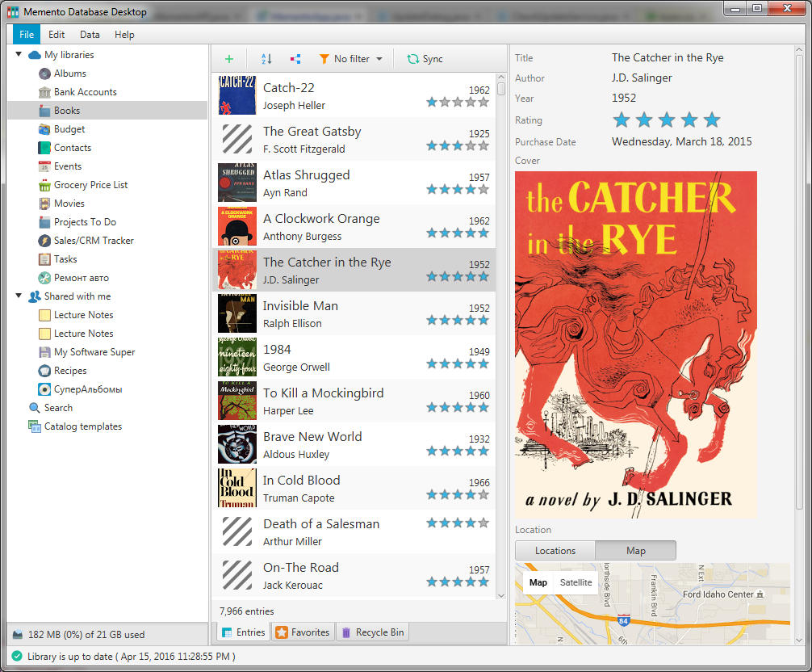
Task: Switch to the Entries tab
Action: tap(244, 632)
